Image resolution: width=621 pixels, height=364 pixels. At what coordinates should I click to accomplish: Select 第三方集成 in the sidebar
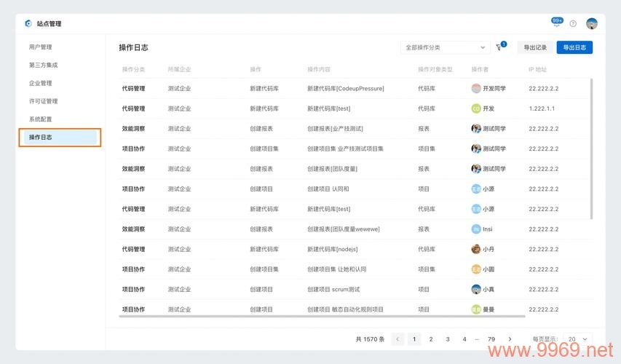(x=43, y=65)
